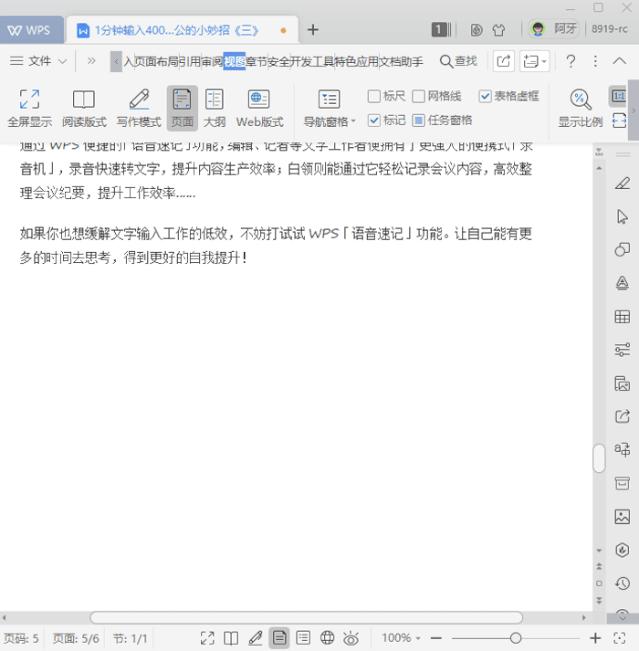Click status bar fullscreen icon

pyautogui.click(x=207, y=638)
